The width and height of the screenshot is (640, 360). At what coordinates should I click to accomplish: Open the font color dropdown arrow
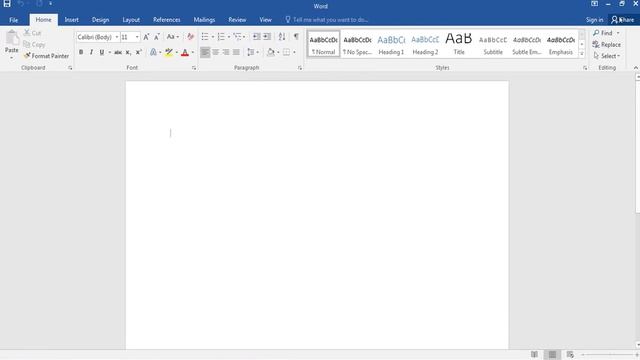pyautogui.click(x=193, y=52)
